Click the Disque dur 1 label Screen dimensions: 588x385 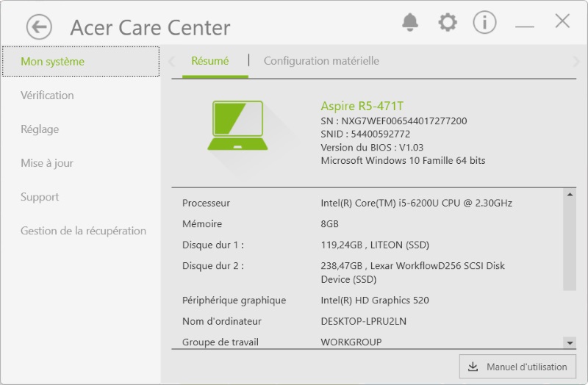[x=213, y=245]
